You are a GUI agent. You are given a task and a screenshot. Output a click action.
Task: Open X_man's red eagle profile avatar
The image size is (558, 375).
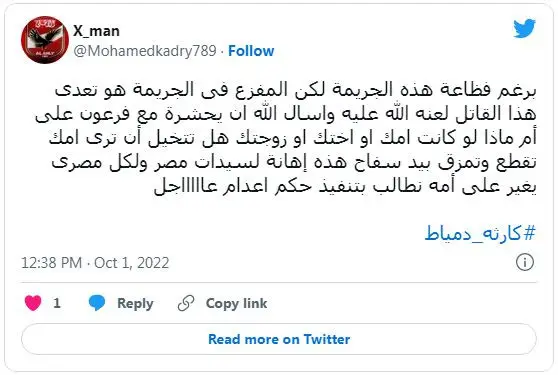(x=45, y=40)
